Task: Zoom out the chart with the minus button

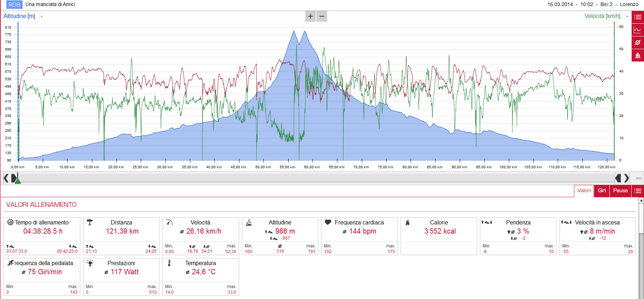Action: click(x=322, y=16)
